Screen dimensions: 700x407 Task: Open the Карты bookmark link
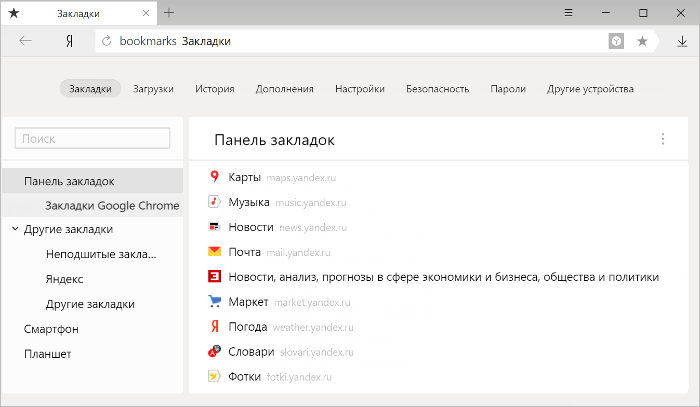pos(244,177)
